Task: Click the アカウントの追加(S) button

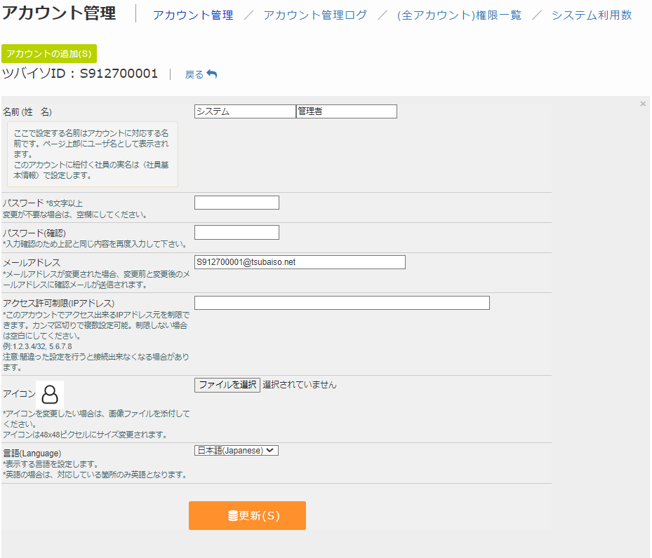Action: click(49, 54)
